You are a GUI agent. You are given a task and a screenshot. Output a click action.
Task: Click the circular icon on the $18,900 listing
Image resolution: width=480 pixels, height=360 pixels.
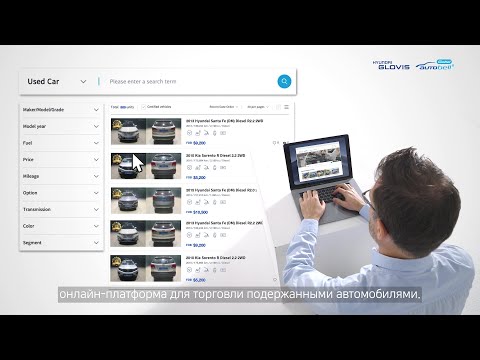pos(189,202)
